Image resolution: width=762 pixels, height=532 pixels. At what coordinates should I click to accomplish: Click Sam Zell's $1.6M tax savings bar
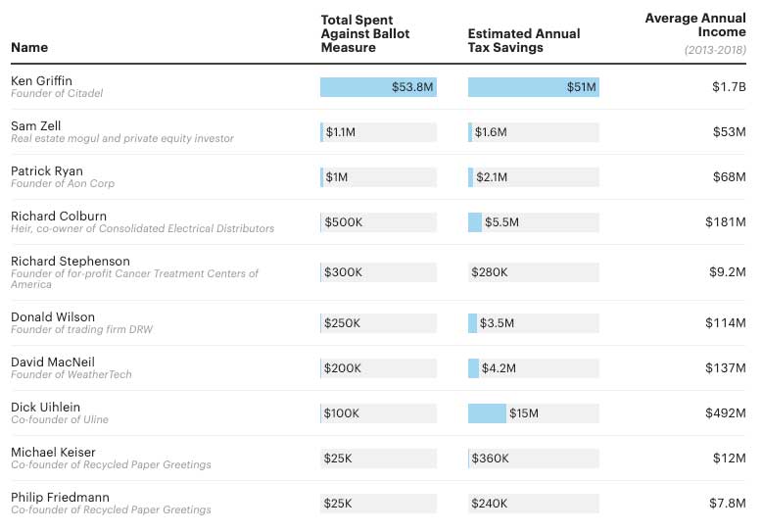(x=534, y=132)
